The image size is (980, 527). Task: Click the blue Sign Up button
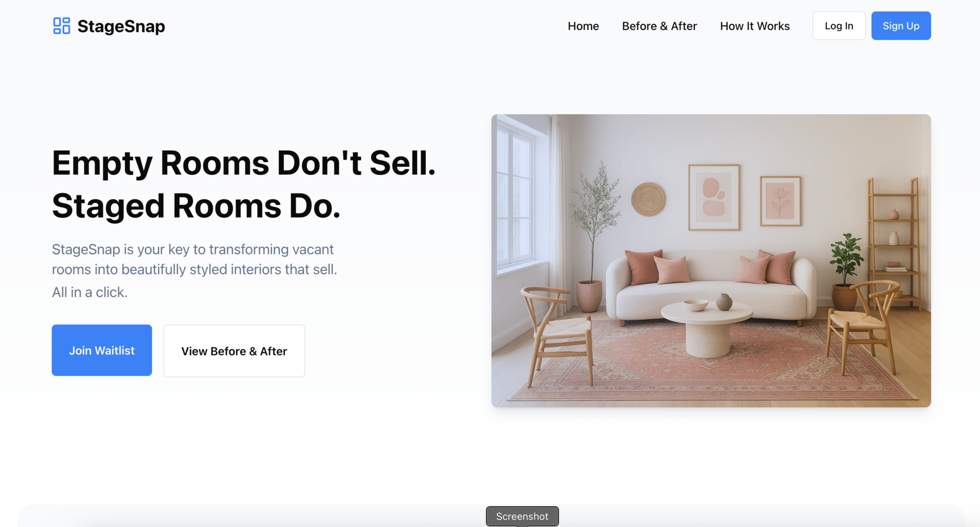[x=901, y=26]
